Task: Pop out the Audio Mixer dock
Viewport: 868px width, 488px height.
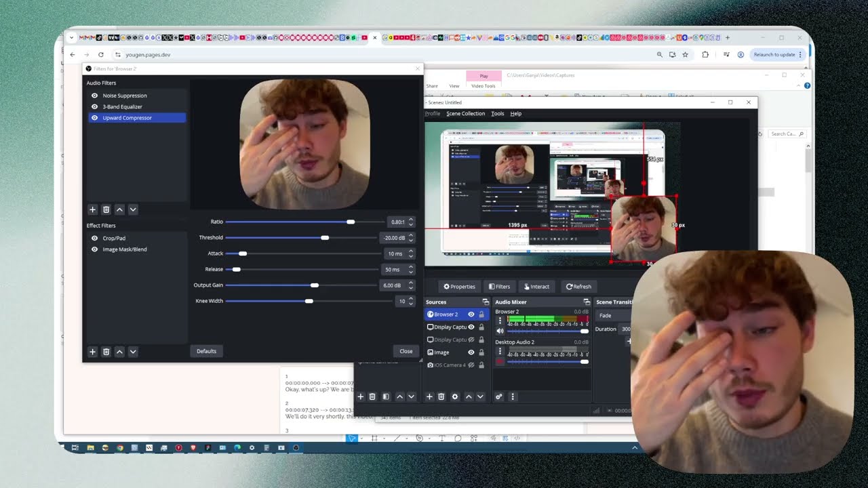Action: pos(587,302)
